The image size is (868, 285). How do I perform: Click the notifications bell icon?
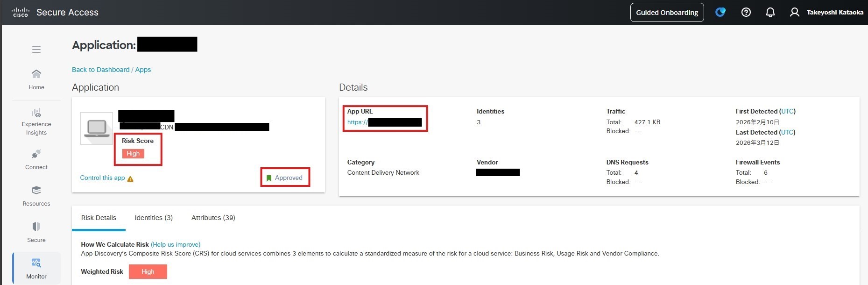(770, 13)
